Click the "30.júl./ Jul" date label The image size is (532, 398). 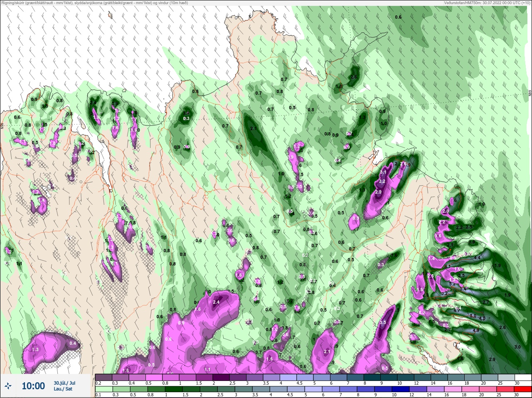(64, 383)
